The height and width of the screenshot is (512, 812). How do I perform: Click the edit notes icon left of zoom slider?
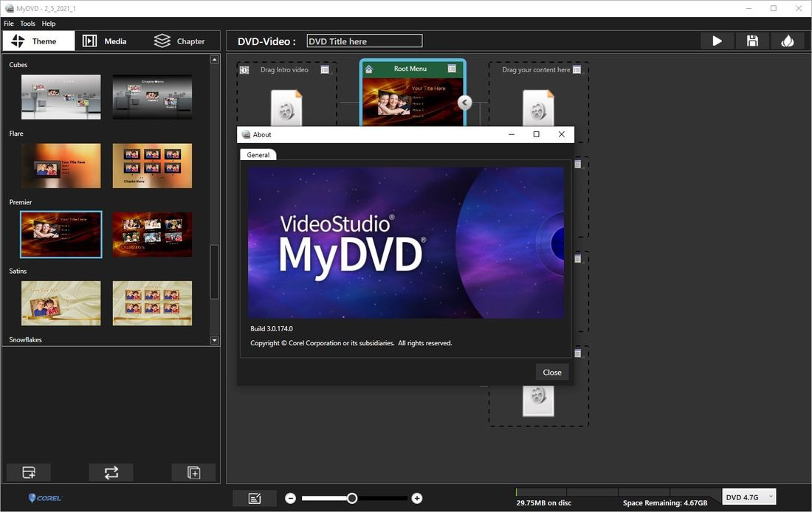[x=254, y=498]
